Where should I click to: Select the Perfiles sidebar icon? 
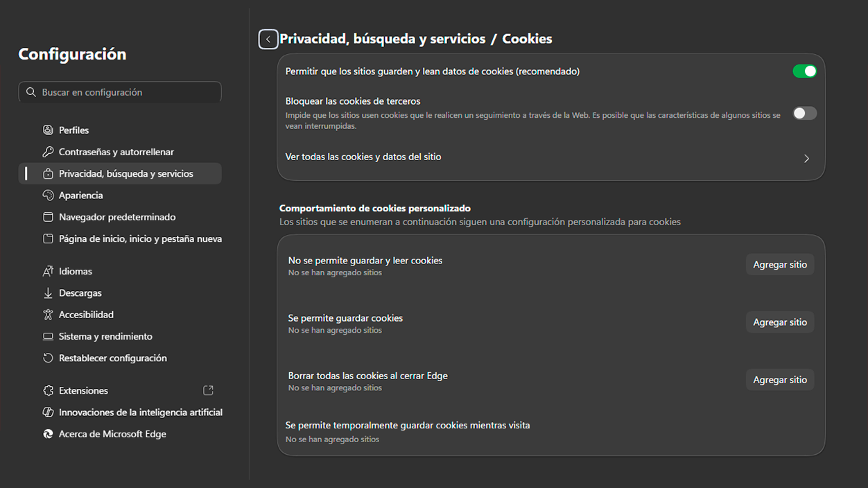(x=48, y=130)
